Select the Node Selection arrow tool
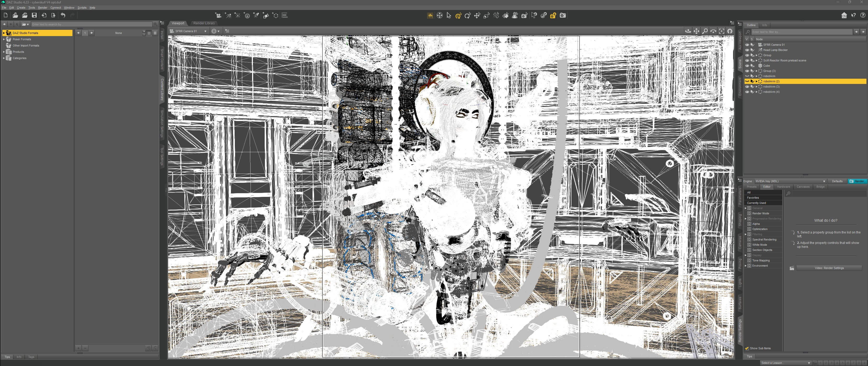 [x=449, y=15]
